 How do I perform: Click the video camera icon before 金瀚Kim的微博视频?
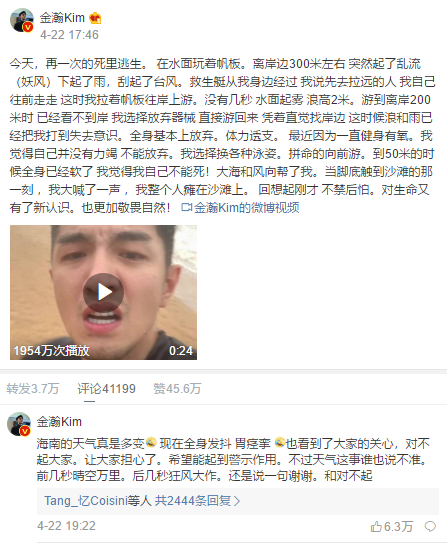tap(186, 207)
